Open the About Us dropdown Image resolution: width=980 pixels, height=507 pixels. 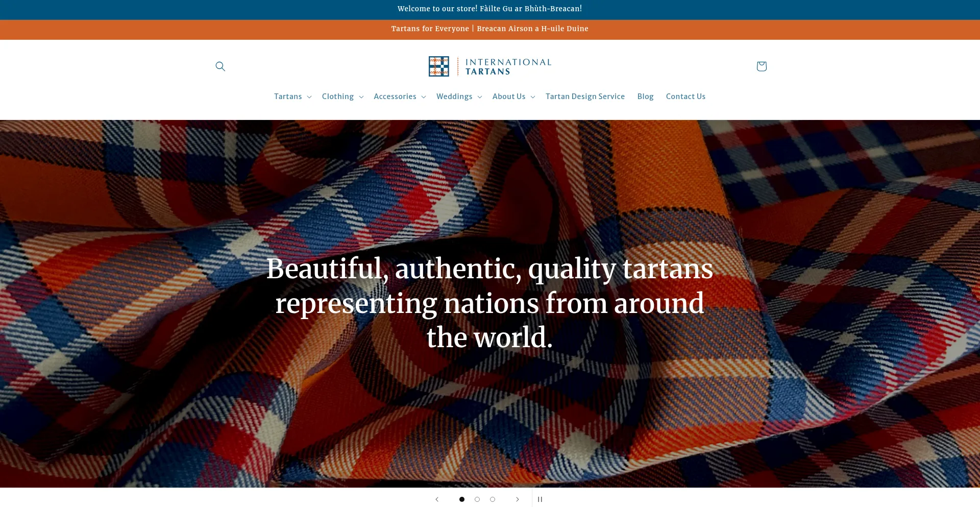(513, 96)
